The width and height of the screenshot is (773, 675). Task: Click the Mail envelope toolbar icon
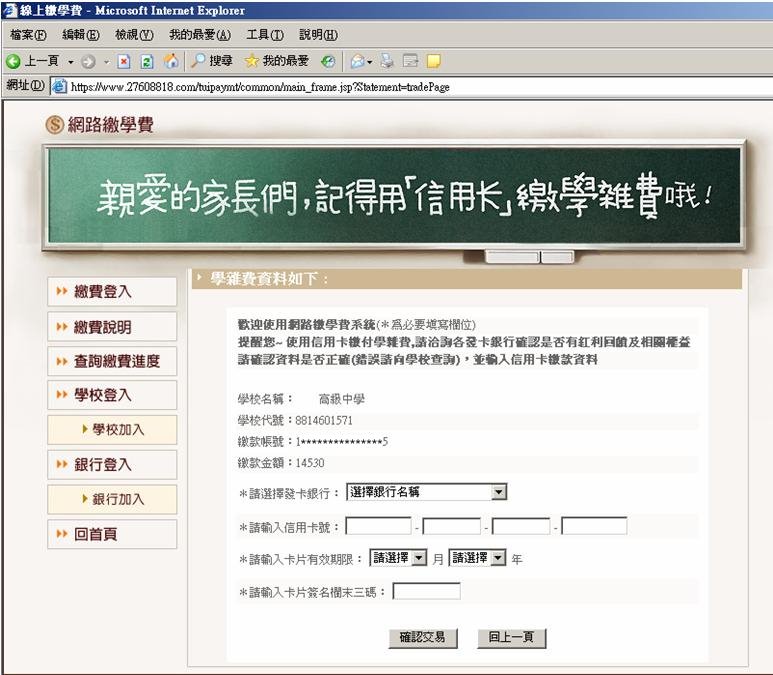pyautogui.click(x=358, y=61)
